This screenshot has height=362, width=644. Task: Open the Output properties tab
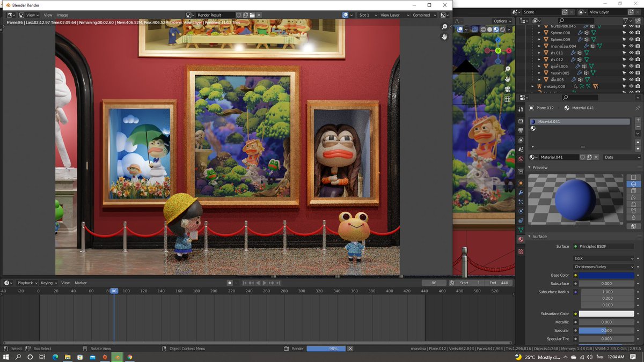click(521, 130)
